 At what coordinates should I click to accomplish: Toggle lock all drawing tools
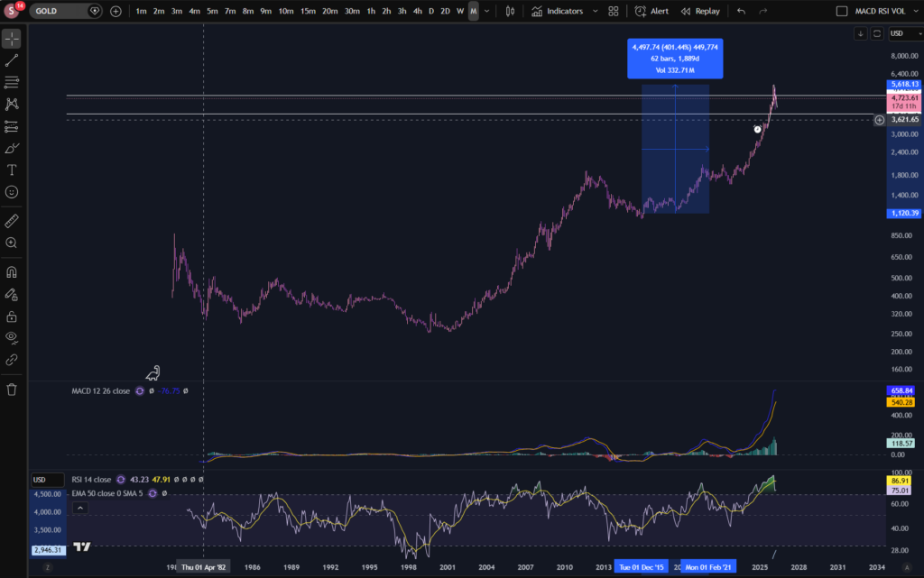click(x=12, y=317)
